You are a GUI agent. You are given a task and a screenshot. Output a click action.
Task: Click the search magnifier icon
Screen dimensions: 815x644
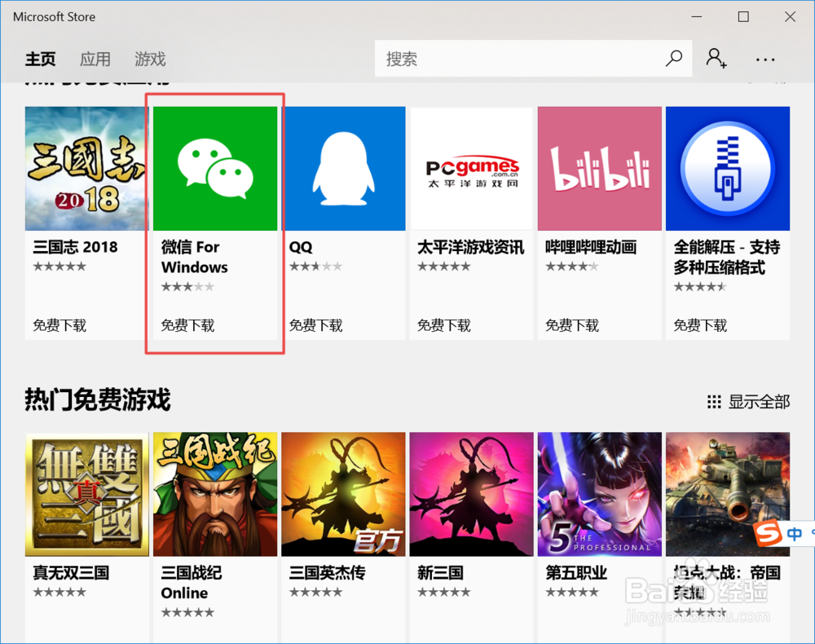(674, 58)
